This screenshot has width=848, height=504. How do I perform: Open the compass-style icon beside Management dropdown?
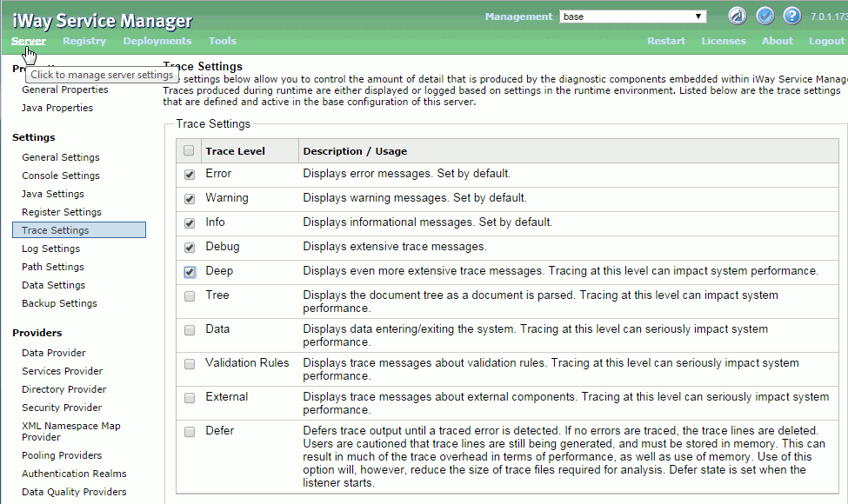tap(738, 16)
